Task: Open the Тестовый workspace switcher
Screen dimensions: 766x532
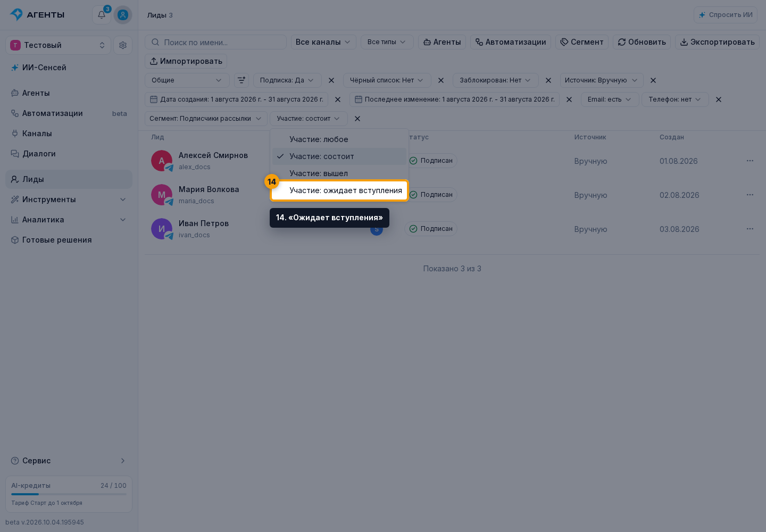Action: pos(58,45)
